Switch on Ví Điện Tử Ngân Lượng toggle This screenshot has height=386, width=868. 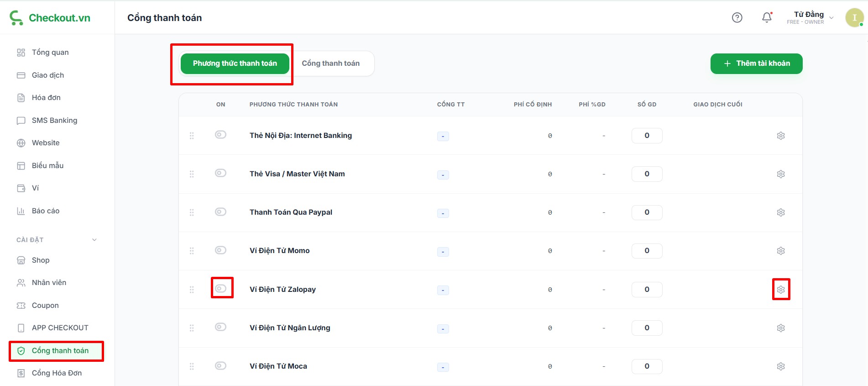pos(221,327)
